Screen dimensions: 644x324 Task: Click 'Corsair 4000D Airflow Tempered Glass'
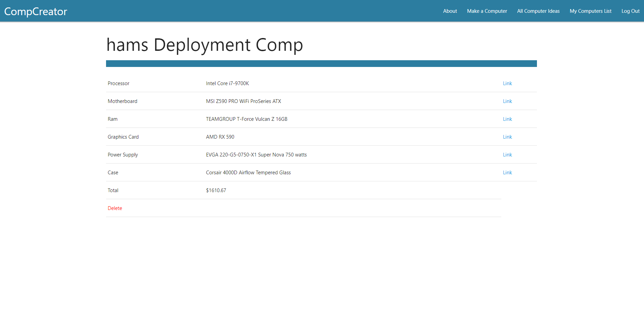(248, 173)
